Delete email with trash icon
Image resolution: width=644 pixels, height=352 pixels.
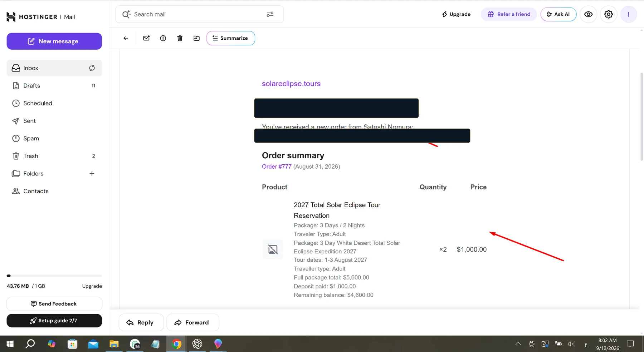coord(180,38)
